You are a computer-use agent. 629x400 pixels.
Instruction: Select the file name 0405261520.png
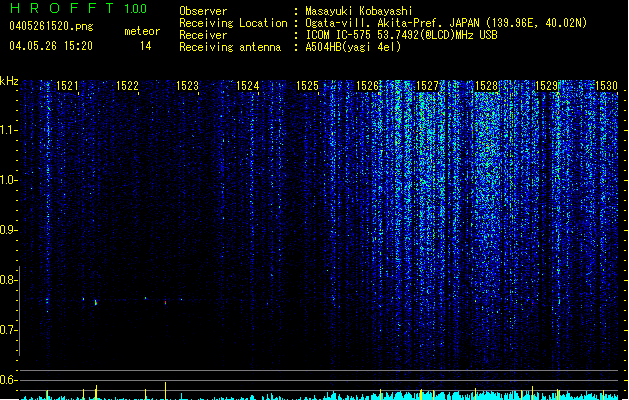[x=51, y=26]
